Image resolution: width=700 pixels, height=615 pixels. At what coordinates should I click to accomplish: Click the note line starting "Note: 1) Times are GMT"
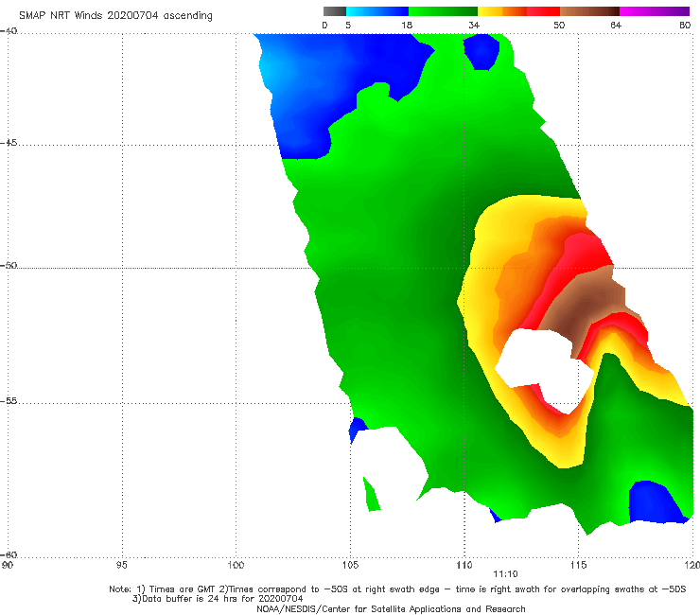[397, 589]
